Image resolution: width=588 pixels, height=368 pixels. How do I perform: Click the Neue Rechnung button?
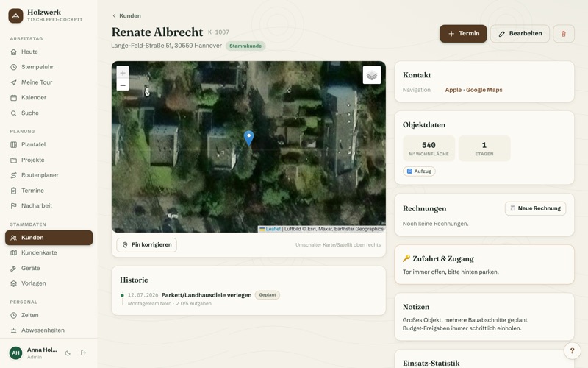535,208
